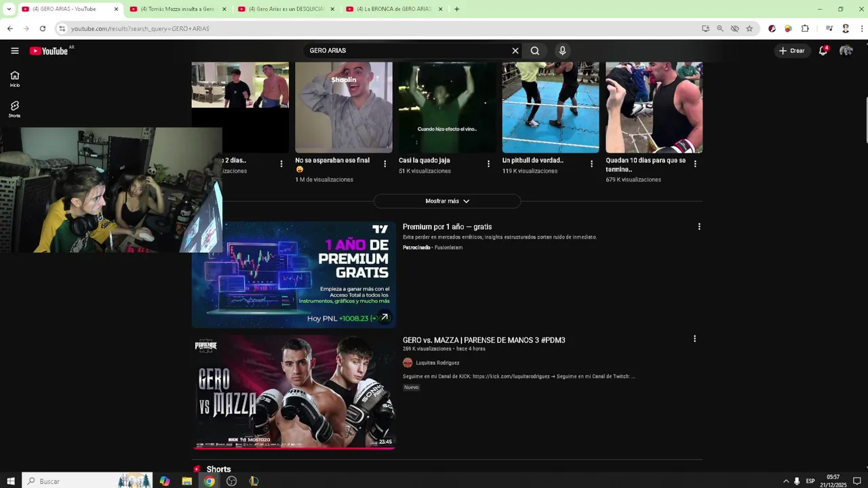The height and width of the screenshot is (488, 868).
Task: Open options for 'Casi la quedo jaja' short
Action: pos(488,164)
